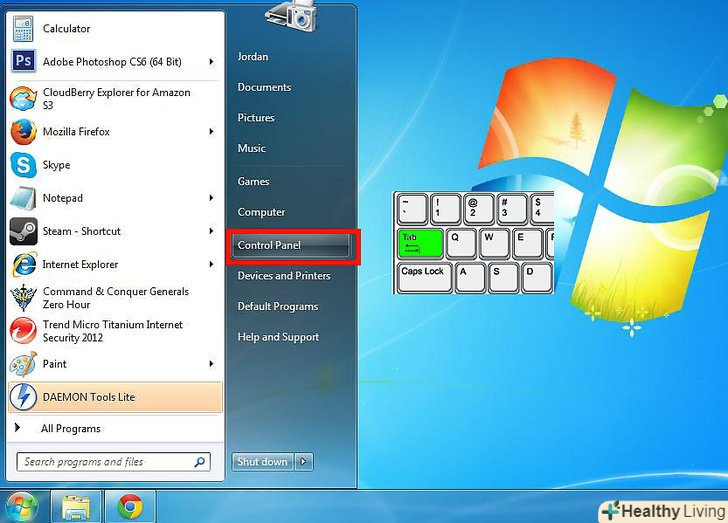Launch Mozilla Firefox via its icon
Screen dimensions: 728x523
[x=23, y=132]
